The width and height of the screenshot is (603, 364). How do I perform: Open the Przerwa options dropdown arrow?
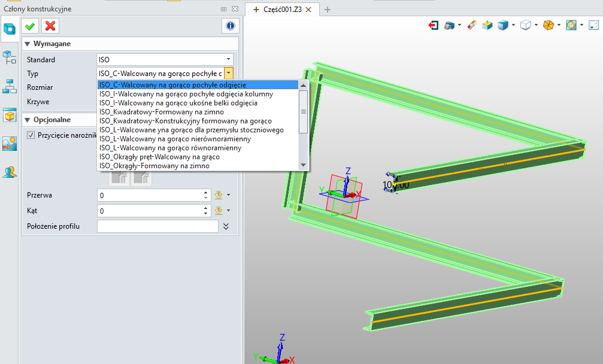[228, 195]
